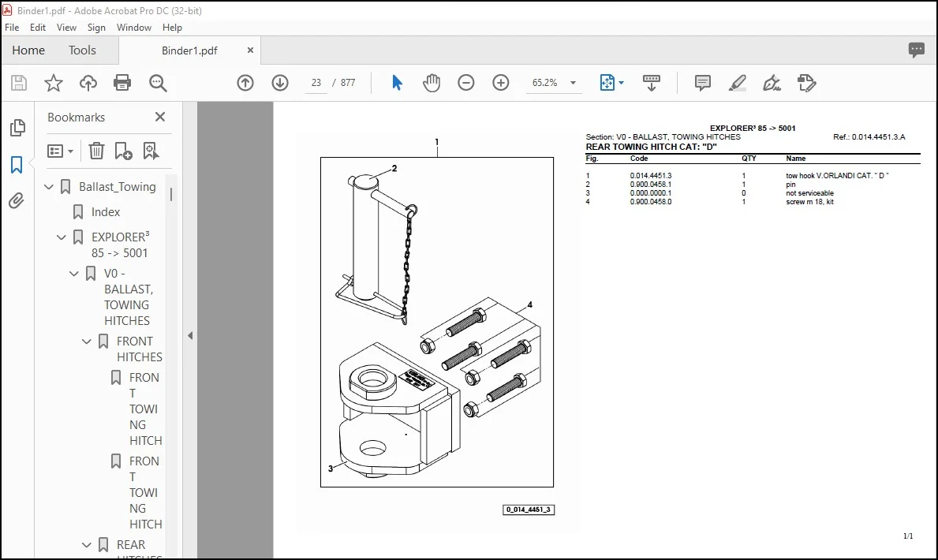Add a new bookmark icon
Viewport: 938px width, 560px height.
[x=123, y=151]
